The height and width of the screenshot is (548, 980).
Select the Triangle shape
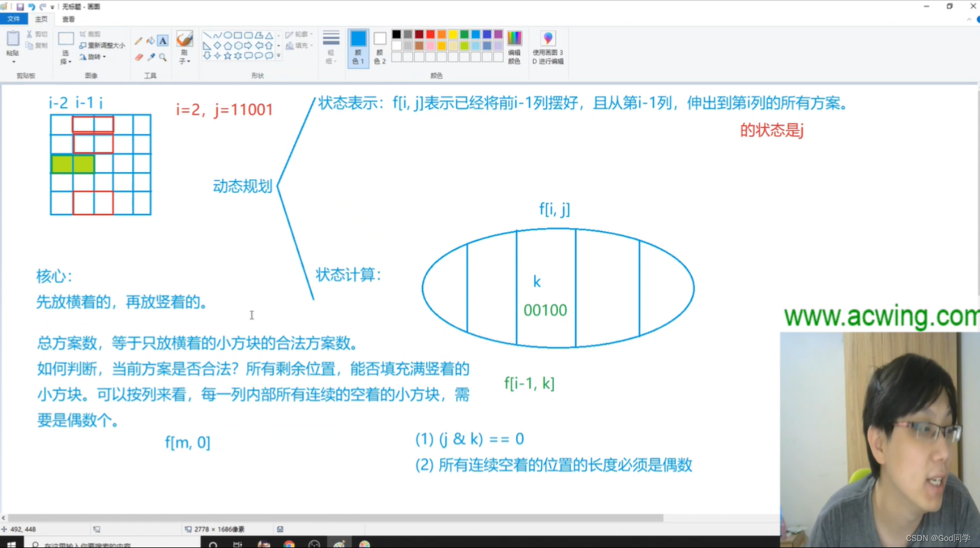[269, 35]
